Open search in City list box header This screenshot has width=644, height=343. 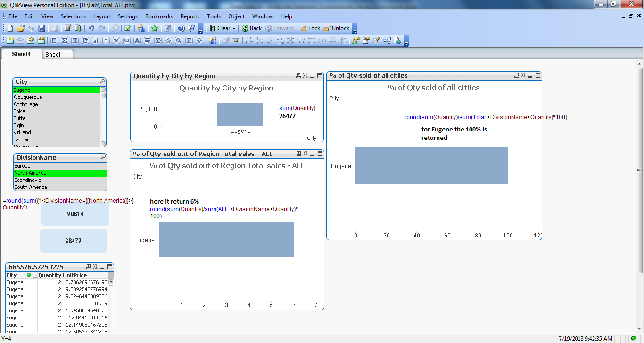pos(102,82)
